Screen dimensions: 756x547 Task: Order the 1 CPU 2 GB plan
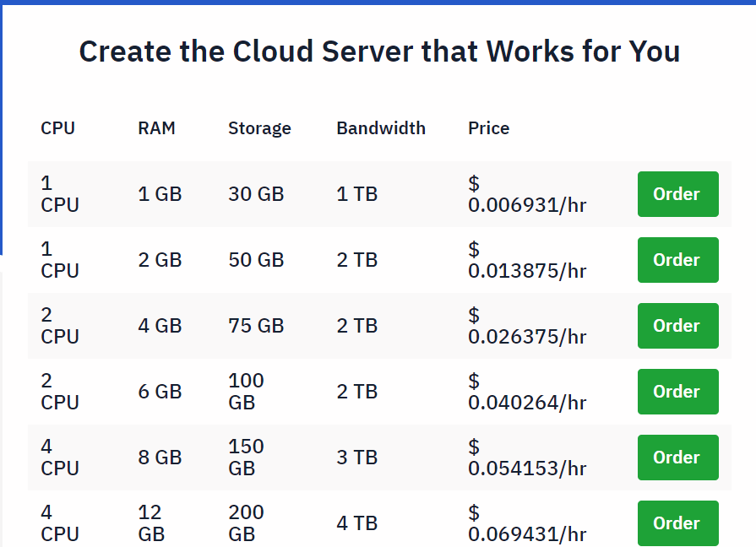tap(677, 260)
